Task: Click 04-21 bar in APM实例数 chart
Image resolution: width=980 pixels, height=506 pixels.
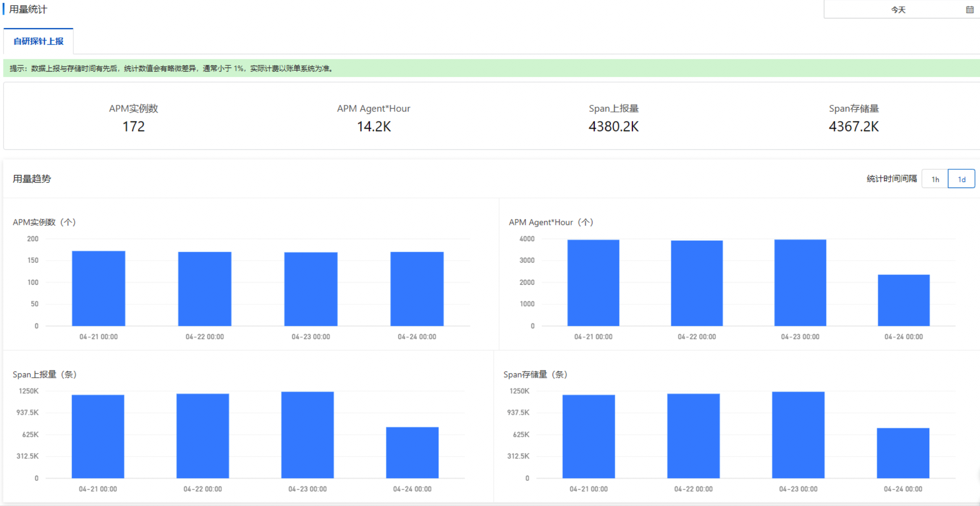Action: [99, 289]
